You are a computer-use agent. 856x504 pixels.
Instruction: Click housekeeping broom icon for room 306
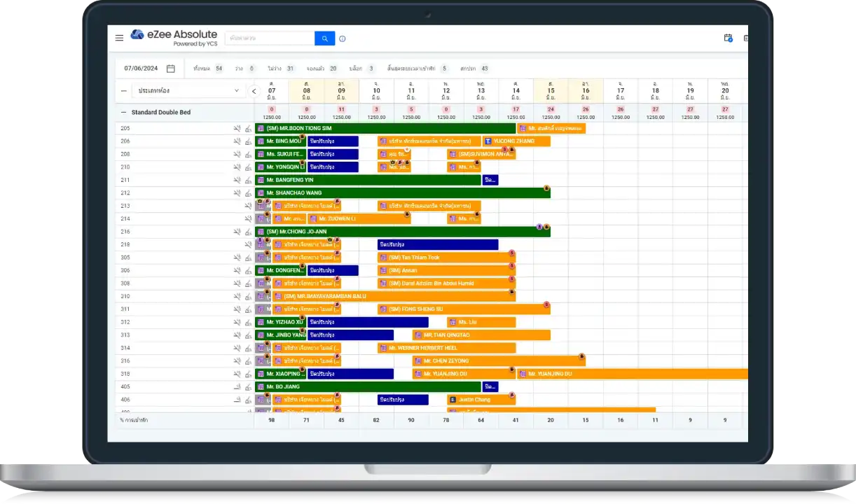248,271
